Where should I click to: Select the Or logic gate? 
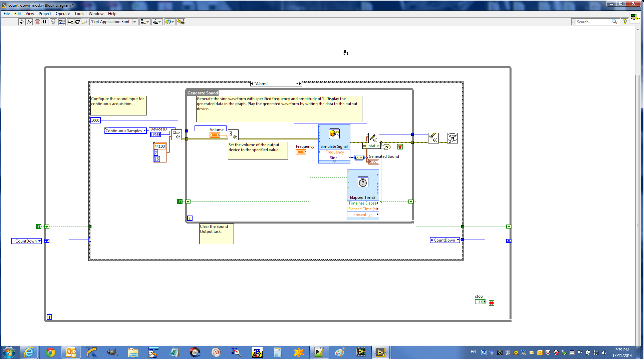point(387,147)
